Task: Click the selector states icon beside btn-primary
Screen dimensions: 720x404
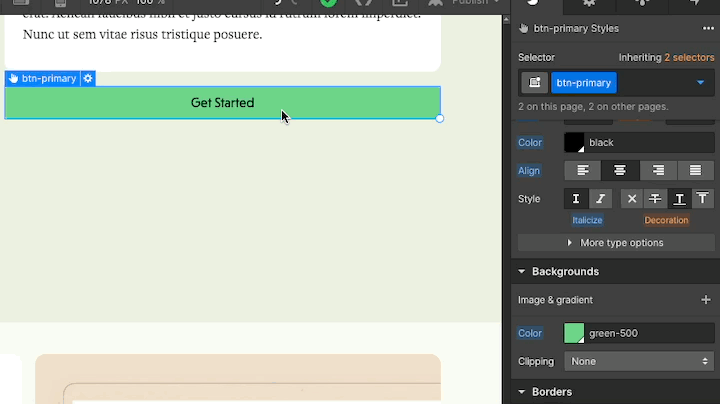Action: click(535, 83)
